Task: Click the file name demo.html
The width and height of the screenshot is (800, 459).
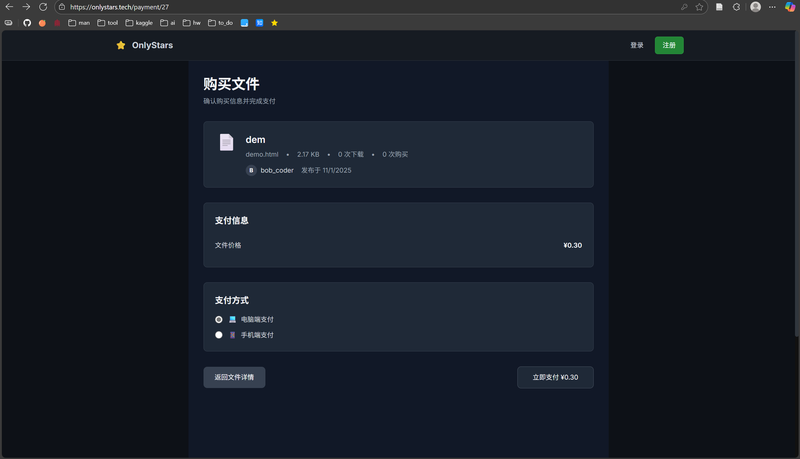Action: [x=262, y=155]
